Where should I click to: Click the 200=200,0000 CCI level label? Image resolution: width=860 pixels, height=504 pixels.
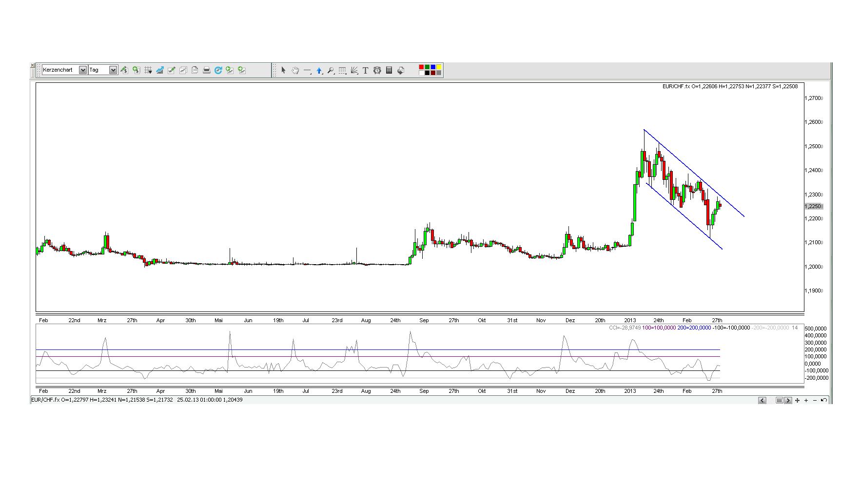click(x=694, y=328)
